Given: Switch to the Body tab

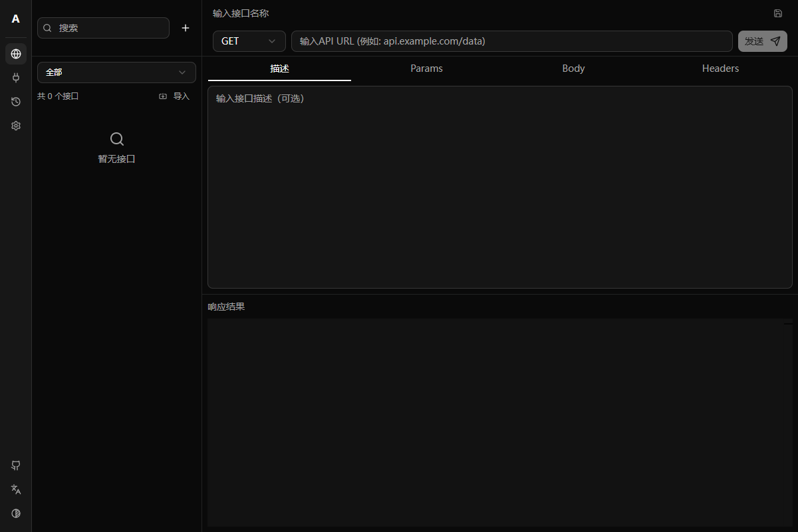Looking at the screenshot, I should (573, 68).
